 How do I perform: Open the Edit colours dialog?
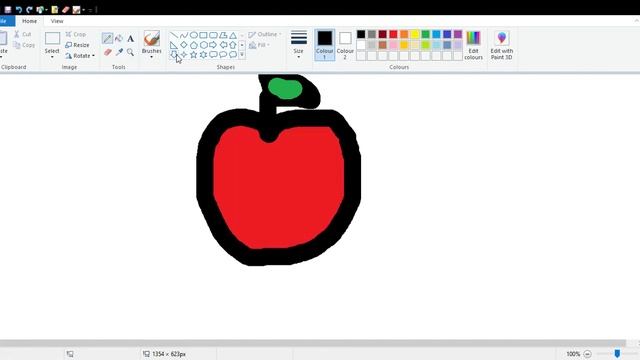pyautogui.click(x=473, y=45)
